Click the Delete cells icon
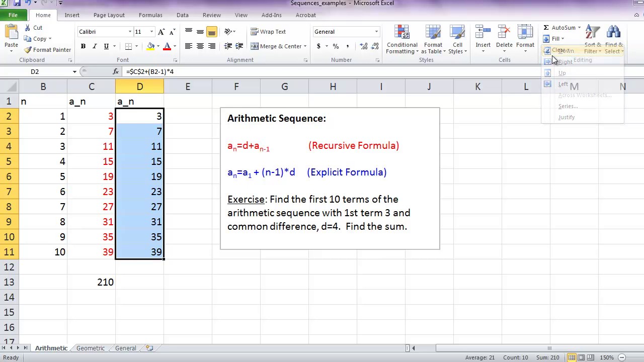The width and height of the screenshot is (644, 362). pos(504,33)
